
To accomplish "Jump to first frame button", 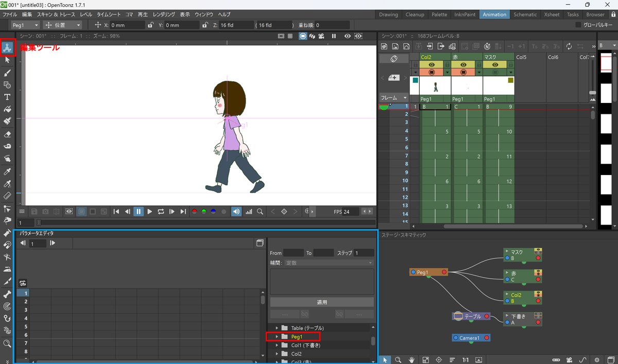I will click(116, 211).
